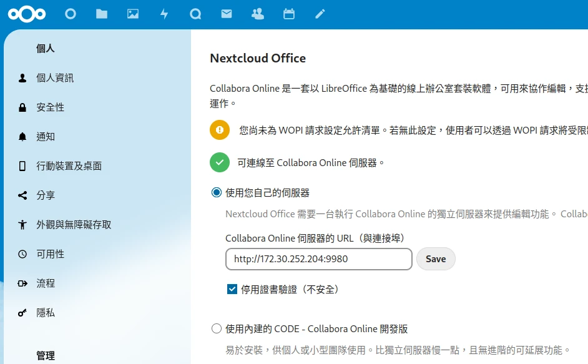Open the Talk chat icon
Screen dimensions: 588x364
point(195,14)
